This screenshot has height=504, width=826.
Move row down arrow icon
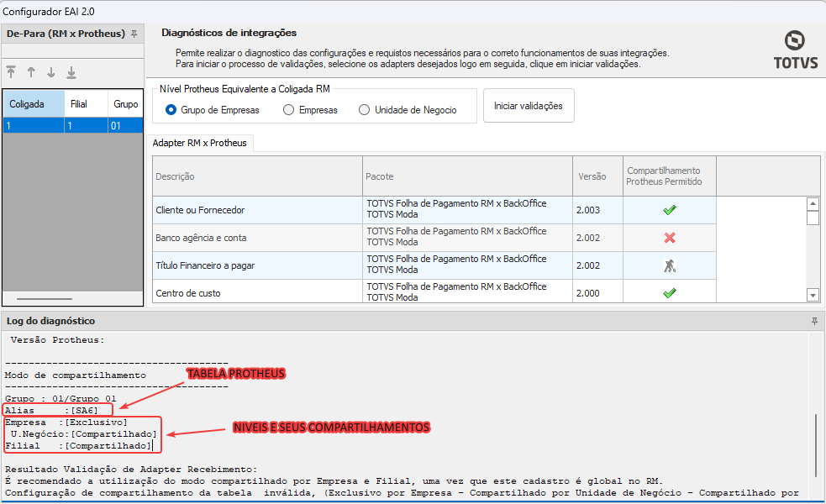tap(51, 72)
